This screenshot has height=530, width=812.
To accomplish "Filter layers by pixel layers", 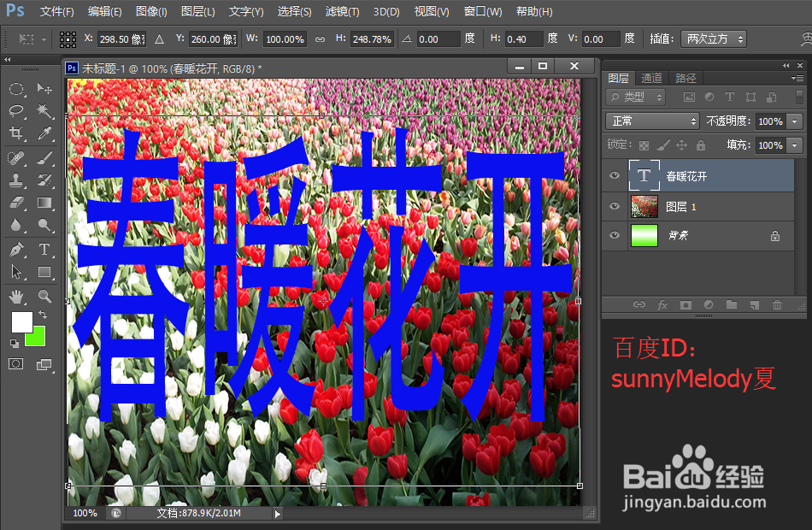I will click(689, 97).
